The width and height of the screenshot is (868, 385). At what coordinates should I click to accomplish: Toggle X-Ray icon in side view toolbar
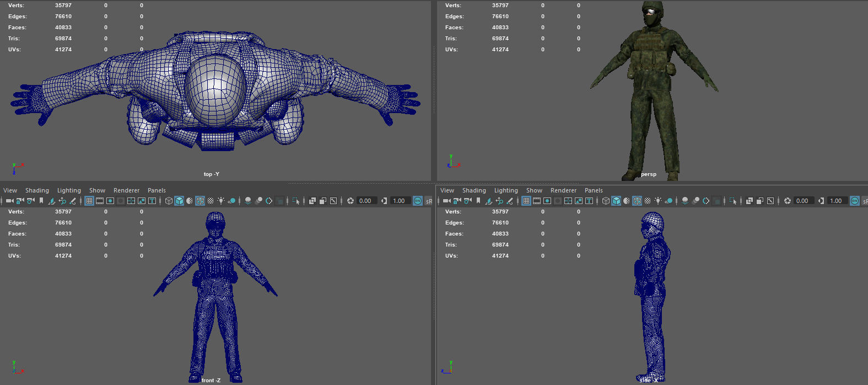point(750,201)
